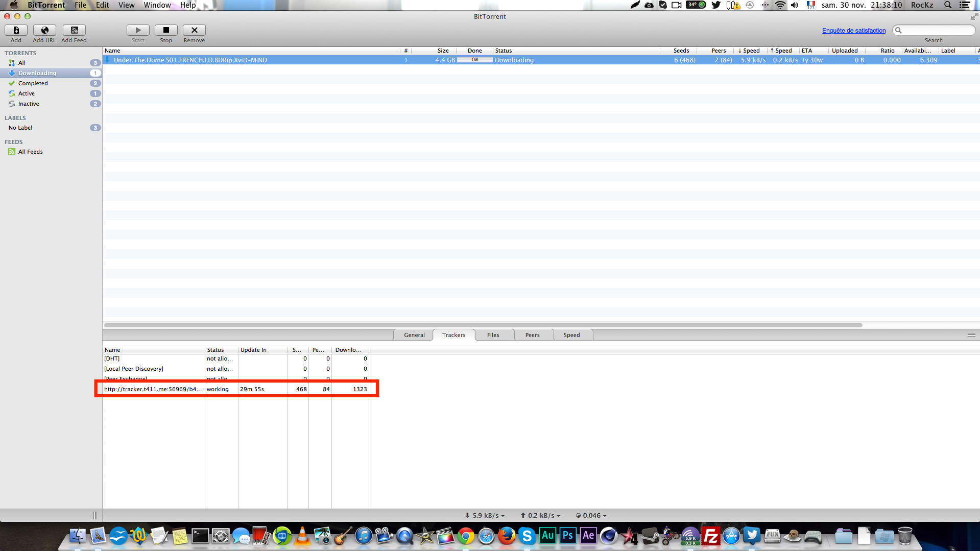Click Twitter icon in the menu bar
Image resolution: width=980 pixels, height=551 pixels.
[716, 5]
